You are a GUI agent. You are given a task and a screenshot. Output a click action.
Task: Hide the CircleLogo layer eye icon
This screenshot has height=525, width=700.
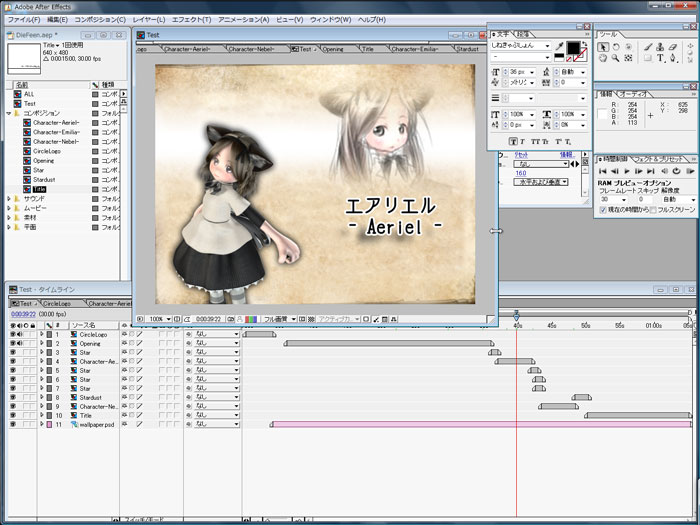point(12,334)
